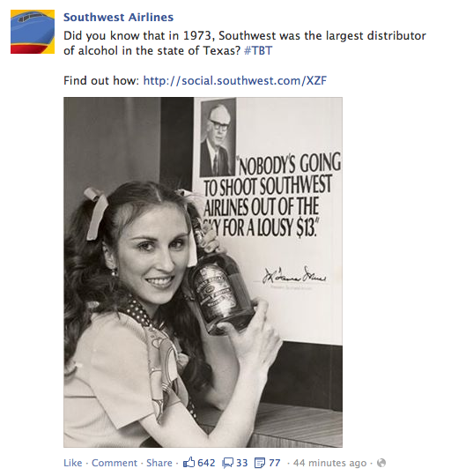Like this Southwest Airlines post

click(73, 463)
